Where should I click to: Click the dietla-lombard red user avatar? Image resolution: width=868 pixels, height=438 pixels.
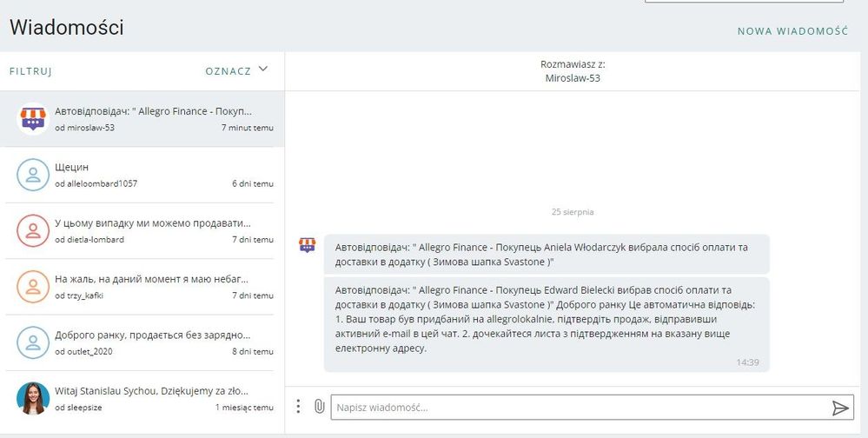pyautogui.click(x=33, y=230)
